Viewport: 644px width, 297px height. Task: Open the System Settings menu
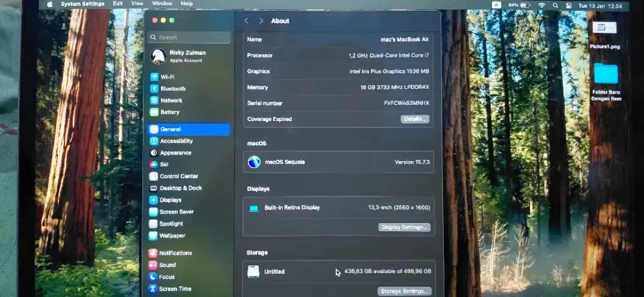pos(82,4)
